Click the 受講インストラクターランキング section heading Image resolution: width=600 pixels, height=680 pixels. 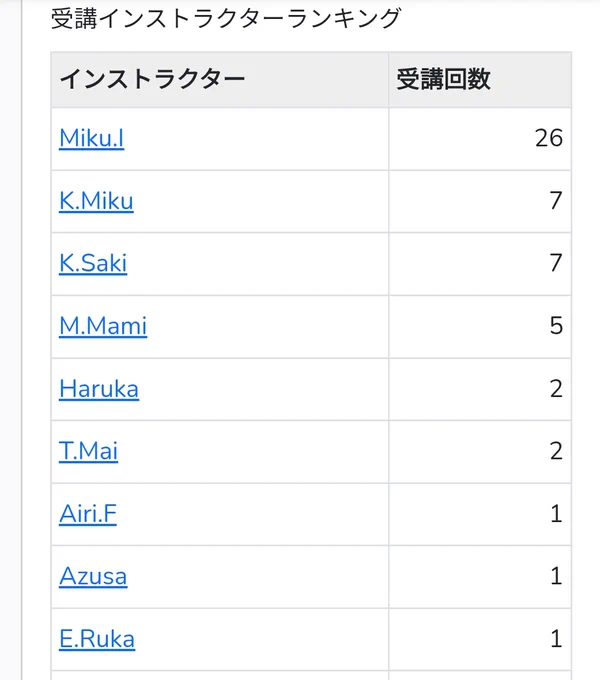226,18
